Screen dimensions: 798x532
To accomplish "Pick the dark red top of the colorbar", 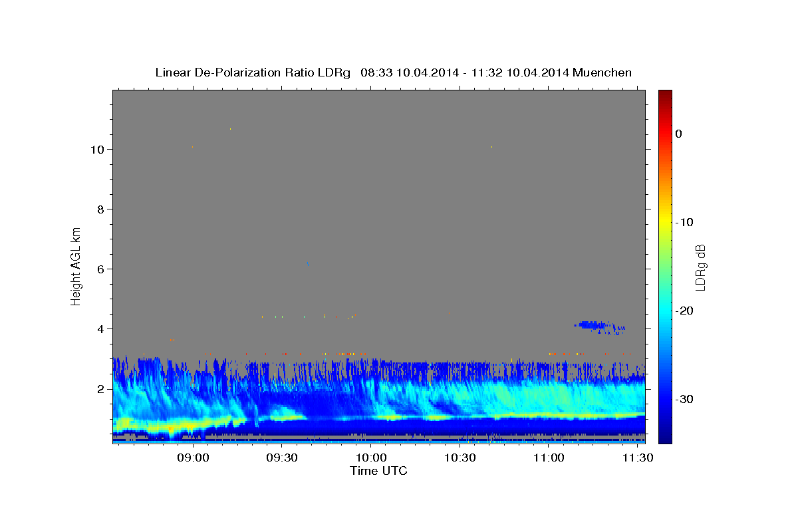I will 665,94.
